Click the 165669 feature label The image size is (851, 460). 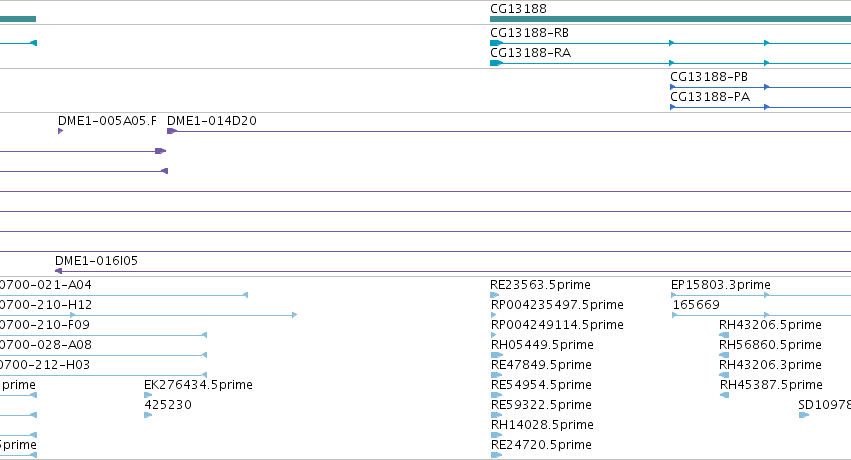coord(696,304)
